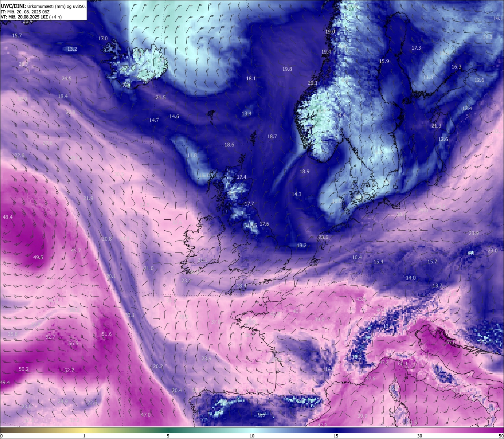This screenshot has height=439, width=504.
Task: Click the 18.7 map value
Action: [272, 137]
